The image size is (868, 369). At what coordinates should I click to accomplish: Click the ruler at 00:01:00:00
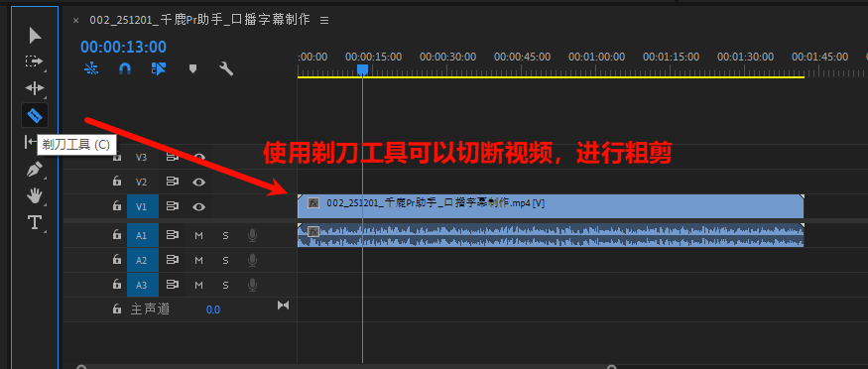[596, 57]
